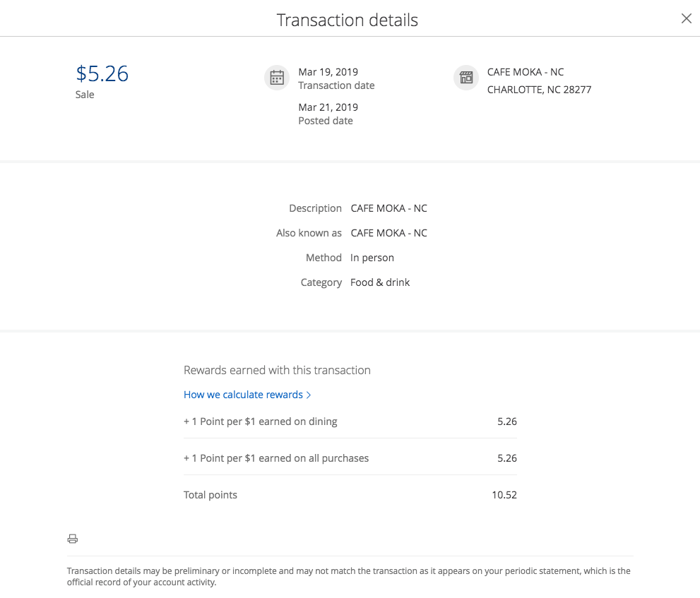This screenshot has height=598, width=700.
Task: Click the storefront icon next to the merchant name
Action: [x=466, y=78]
